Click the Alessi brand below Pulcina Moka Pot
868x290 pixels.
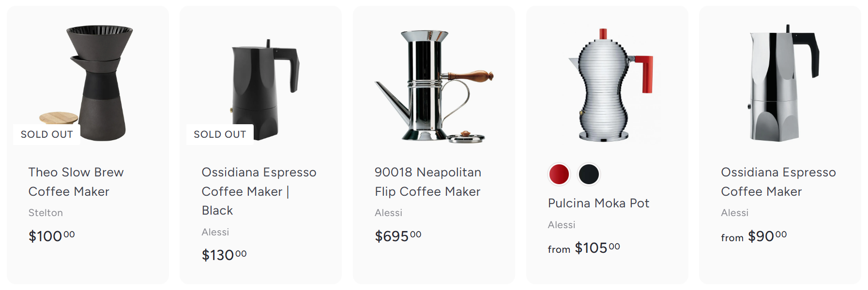(562, 225)
